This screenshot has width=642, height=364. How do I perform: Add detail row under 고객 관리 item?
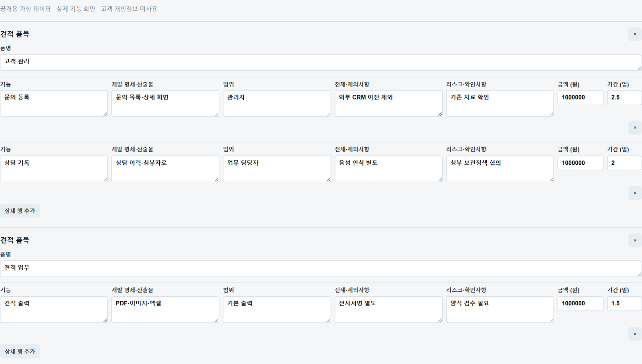pos(20,211)
